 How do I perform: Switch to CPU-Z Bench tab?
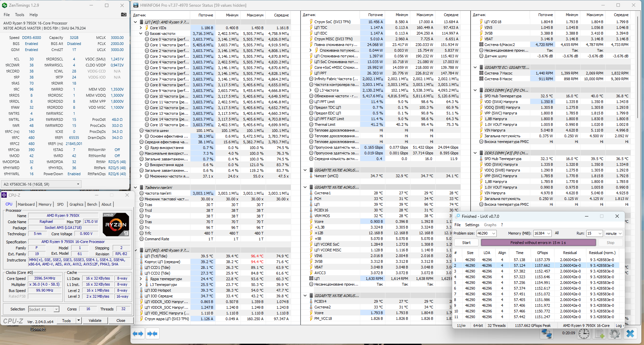(x=92, y=204)
